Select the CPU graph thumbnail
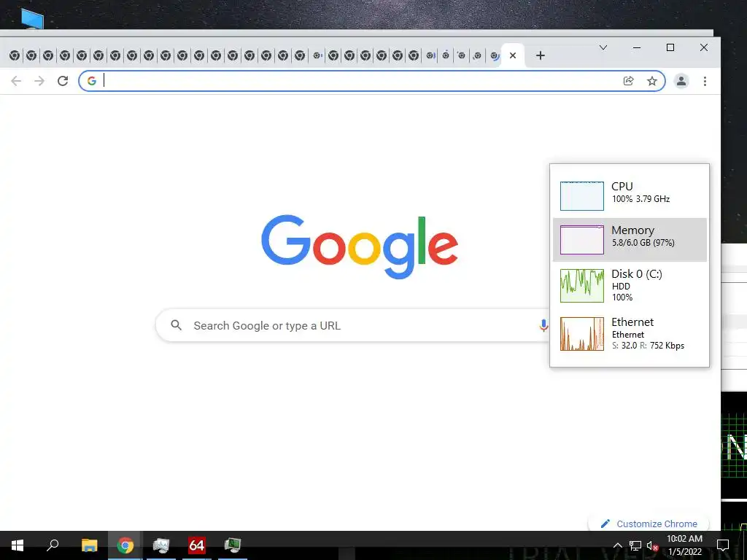747x560 pixels. click(x=581, y=195)
